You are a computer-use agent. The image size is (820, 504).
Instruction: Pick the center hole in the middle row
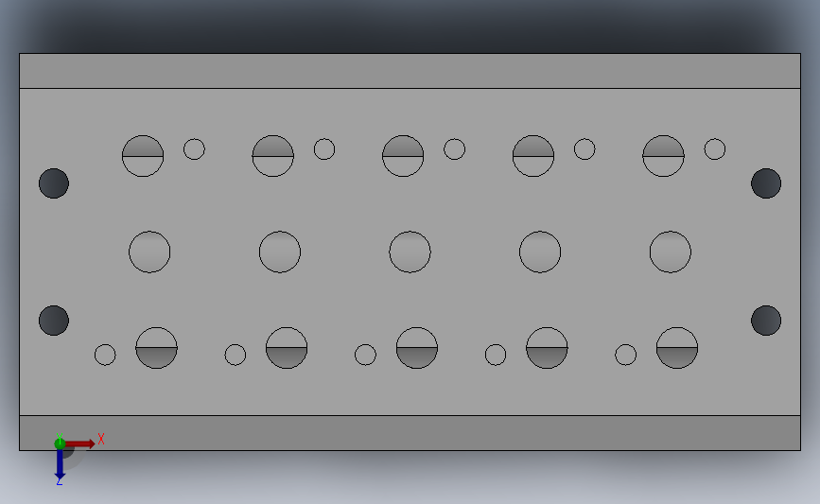pyautogui.click(x=410, y=252)
